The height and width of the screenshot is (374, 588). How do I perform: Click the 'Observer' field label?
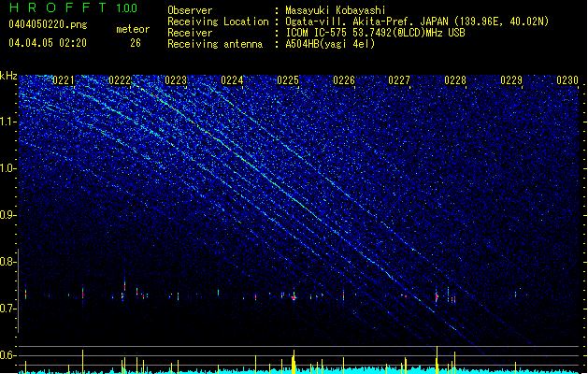coord(190,10)
